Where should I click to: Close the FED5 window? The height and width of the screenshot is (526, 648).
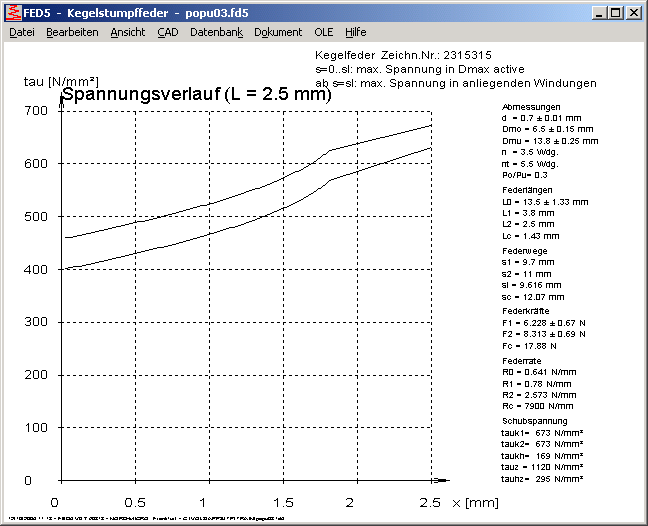pyautogui.click(x=633, y=12)
